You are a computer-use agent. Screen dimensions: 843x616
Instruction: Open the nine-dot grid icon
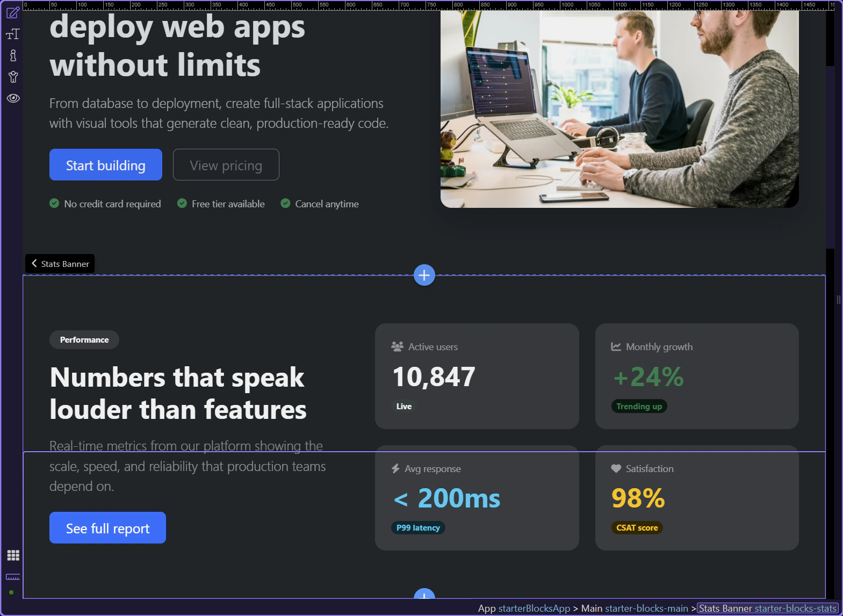point(13,555)
